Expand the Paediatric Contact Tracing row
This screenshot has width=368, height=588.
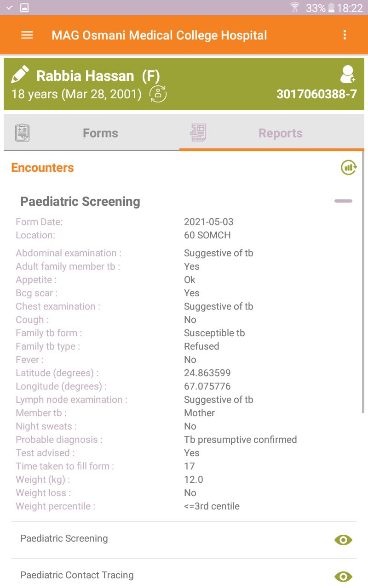click(x=184, y=575)
